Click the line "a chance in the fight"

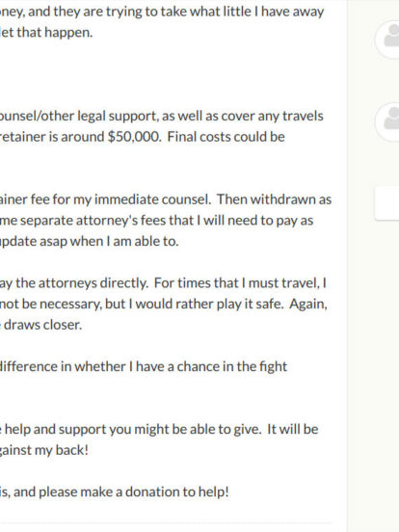pos(144,367)
